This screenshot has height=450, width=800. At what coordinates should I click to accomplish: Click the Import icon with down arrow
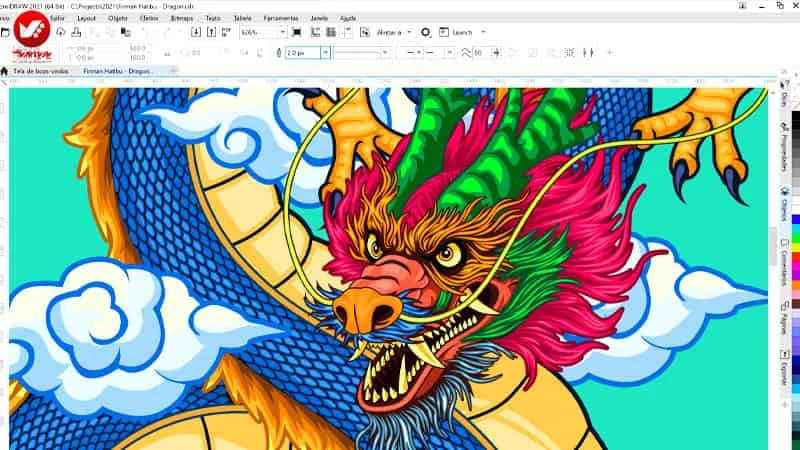click(x=195, y=32)
